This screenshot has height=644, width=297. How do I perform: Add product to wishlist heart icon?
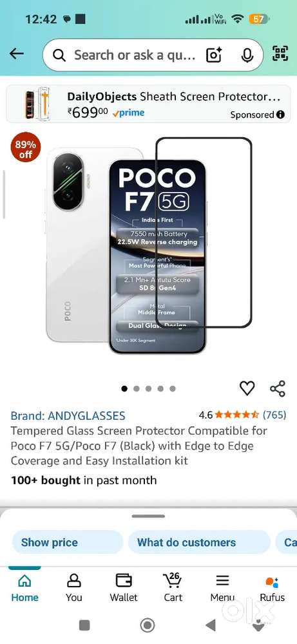[x=247, y=388]
